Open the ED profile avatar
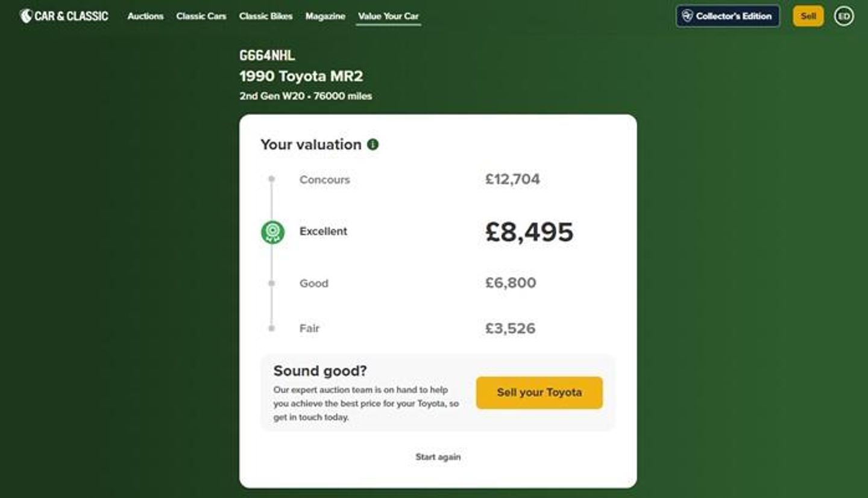868x498 pixels. pos(844,16)
